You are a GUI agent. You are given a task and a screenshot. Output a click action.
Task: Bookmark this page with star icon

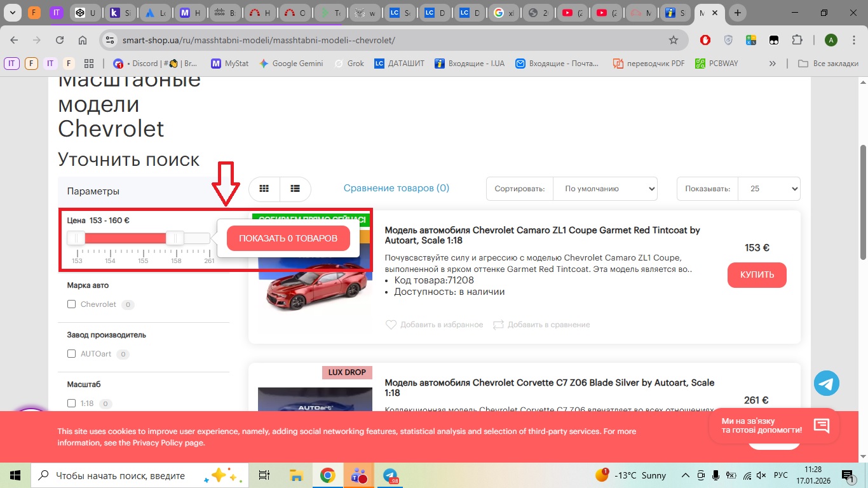point(674,40)
